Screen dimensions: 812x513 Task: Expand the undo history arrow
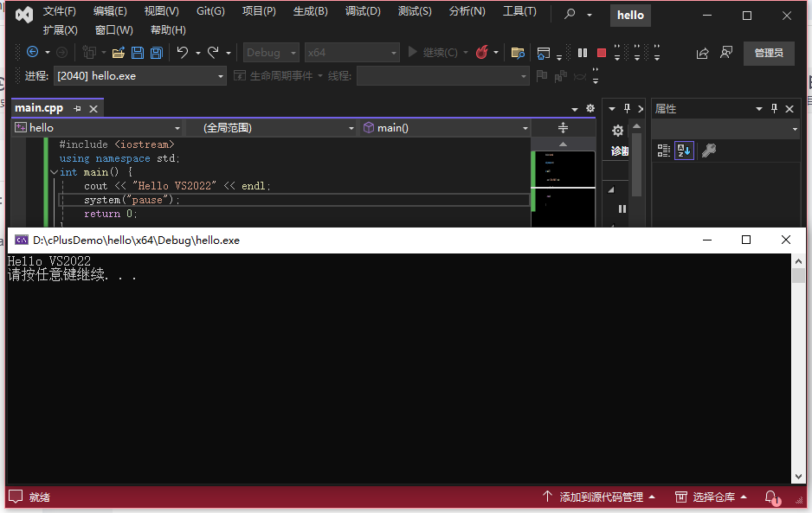[x=198, y=53]
